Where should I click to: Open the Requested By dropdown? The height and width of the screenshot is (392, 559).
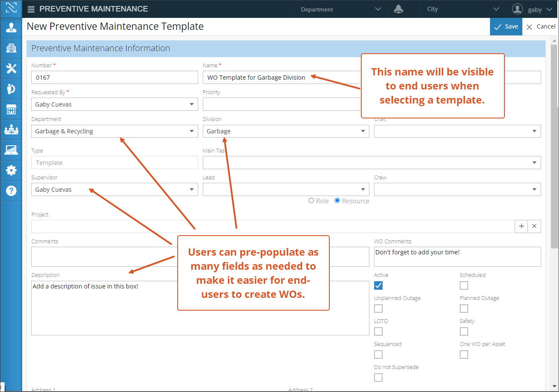115,104
